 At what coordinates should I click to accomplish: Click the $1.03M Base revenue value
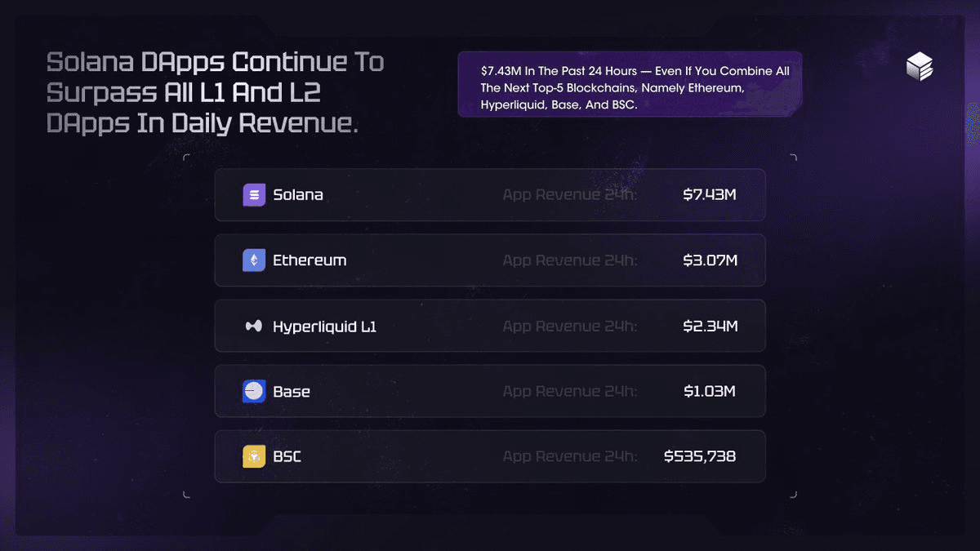coord(709,392)
